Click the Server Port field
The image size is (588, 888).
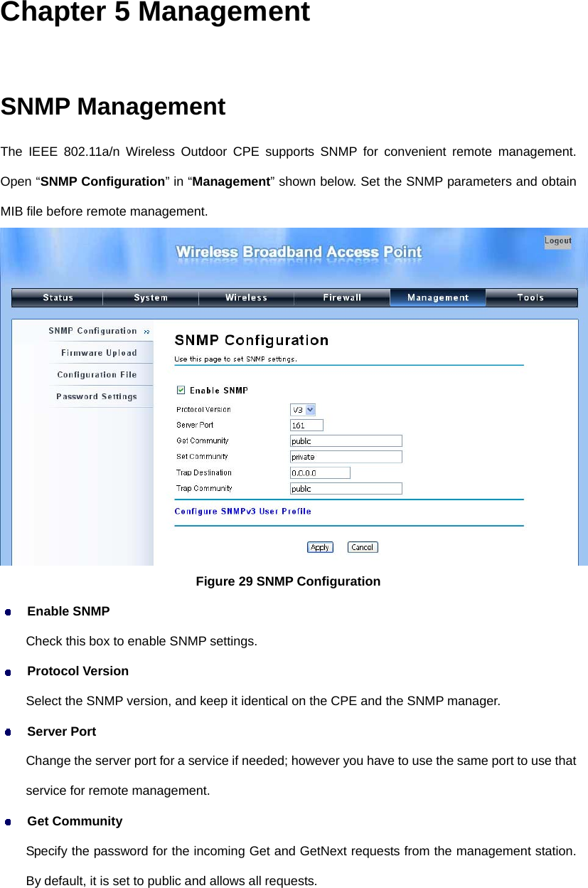(x=306, y=425)
